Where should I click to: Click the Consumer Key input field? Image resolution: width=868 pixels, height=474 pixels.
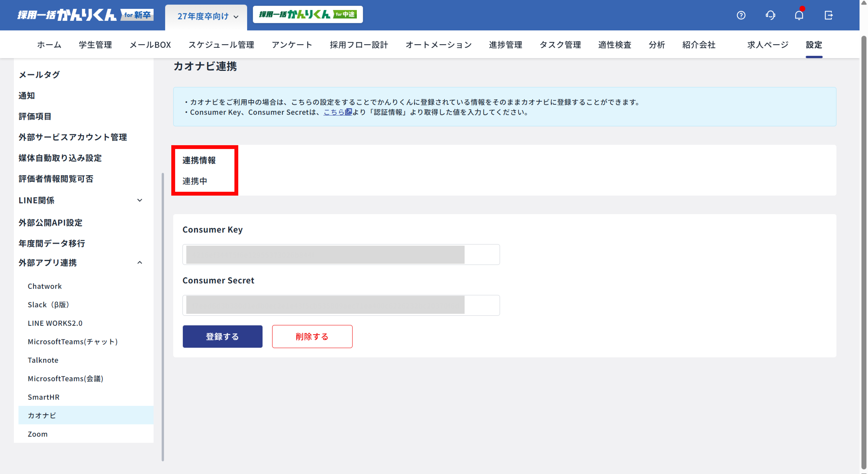[x=341, y=255]
